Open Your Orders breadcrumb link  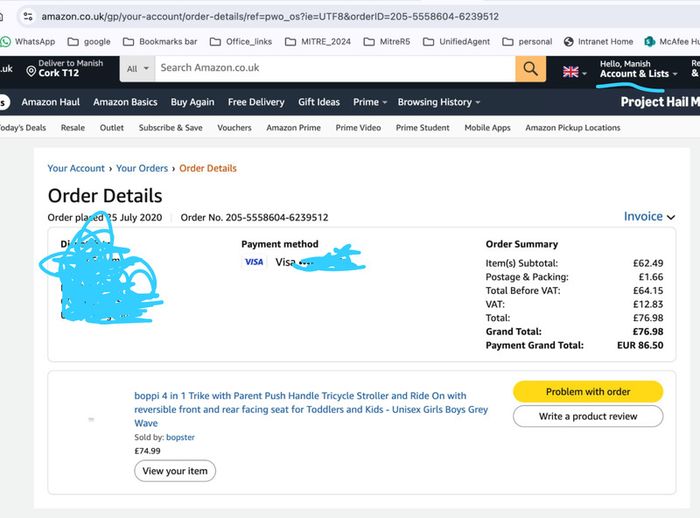(x=142, y=168)
